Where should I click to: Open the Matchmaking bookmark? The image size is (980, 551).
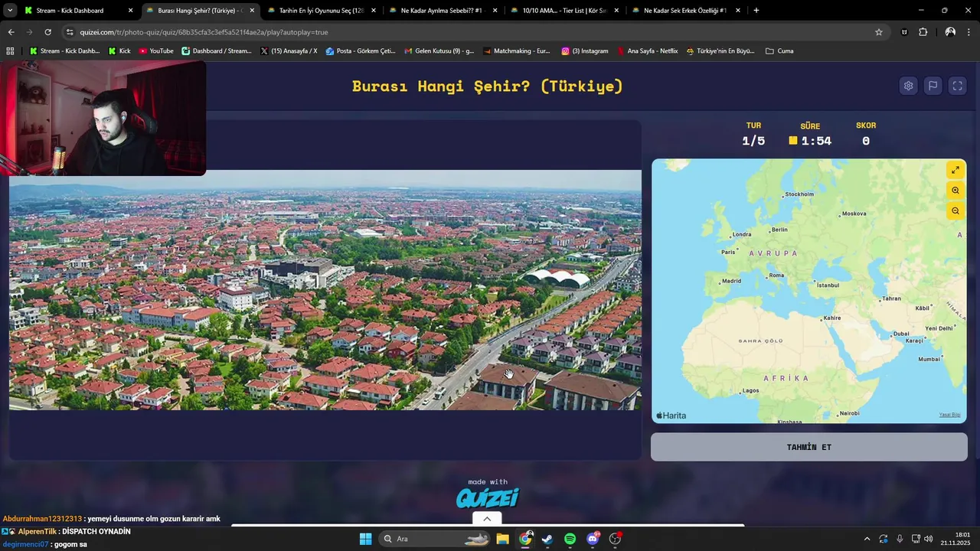click(x=517, y=51)
